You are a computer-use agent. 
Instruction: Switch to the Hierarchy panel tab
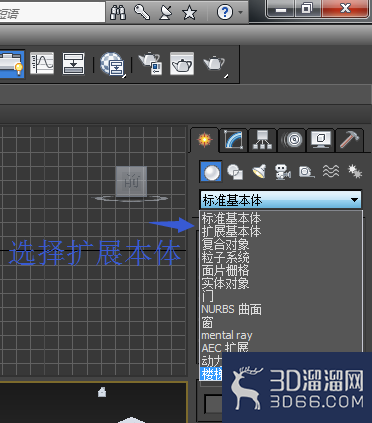[262, 139]
